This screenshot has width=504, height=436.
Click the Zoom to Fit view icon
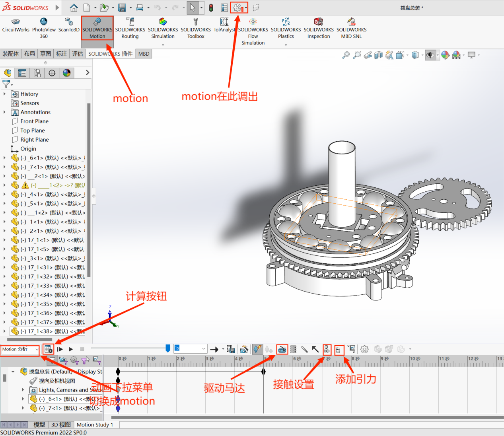tap(346, 55)
